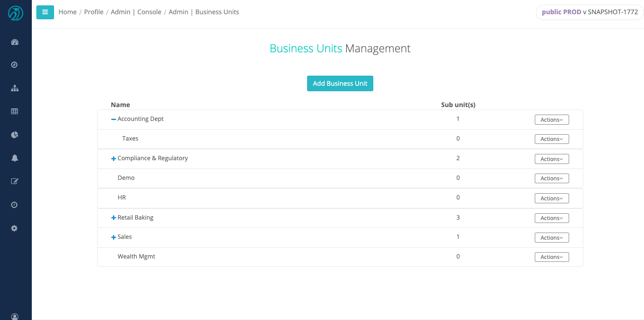Open Admin | Console breadcrumb
Image resolution: width=644 pixels, height=320 pixels.
(136, 12)
